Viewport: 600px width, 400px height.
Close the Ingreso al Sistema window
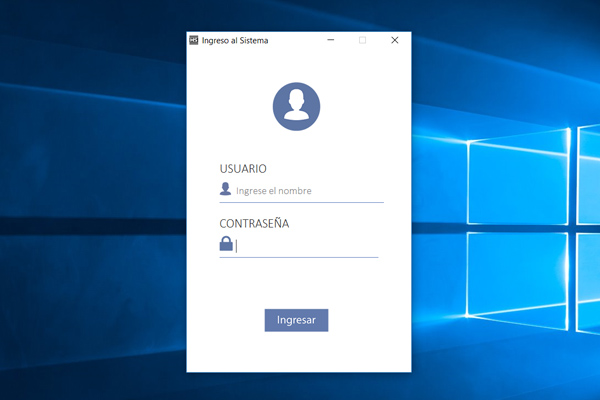click(394, 41)
